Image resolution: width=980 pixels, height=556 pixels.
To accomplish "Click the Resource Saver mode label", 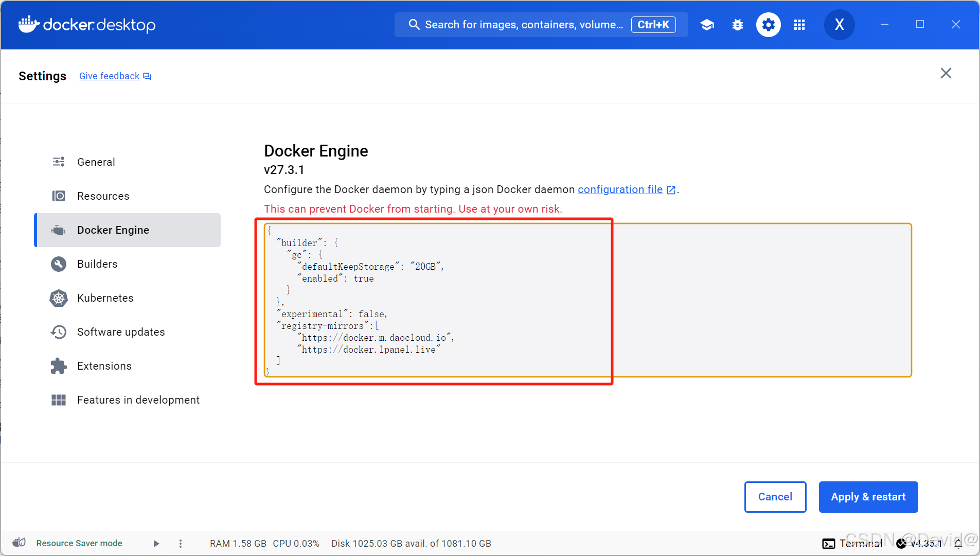I will coord(79,543).
